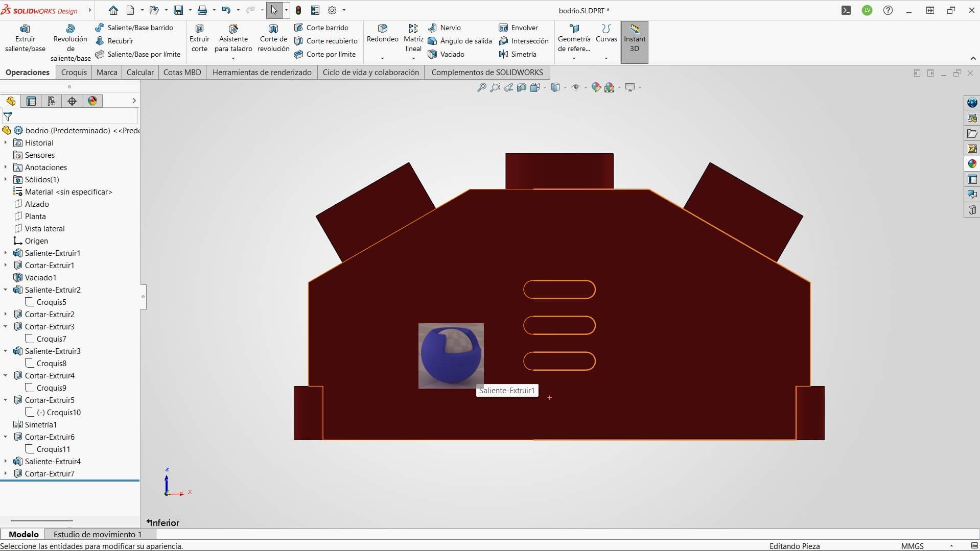This screenshot has width=980, height=551.
Task: Click the Redondeo fillet tool
Action: pyautogui.click(x=382, y=34)
